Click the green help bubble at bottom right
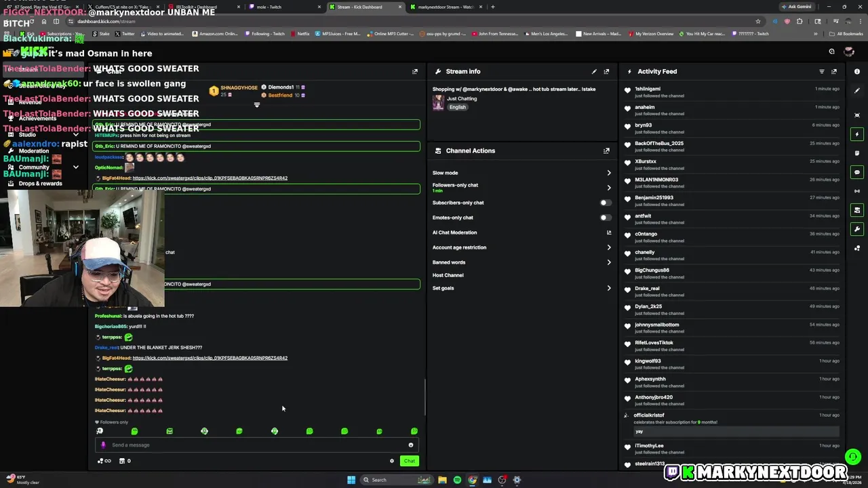The height and width of the screenshot is (488, 868). [x=853, y=457]
